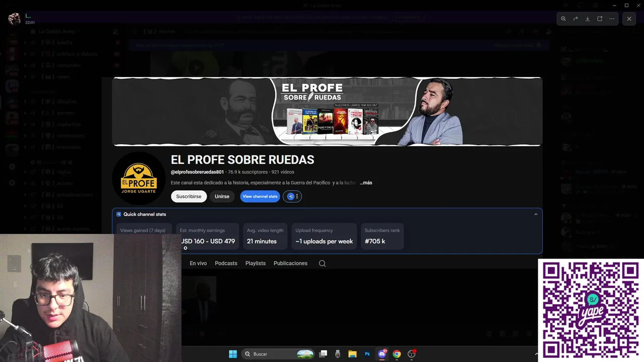This screenshot has height=362, width=644.
Task: Open the microphone recorder taskbar icon
Action: (338, 354)
